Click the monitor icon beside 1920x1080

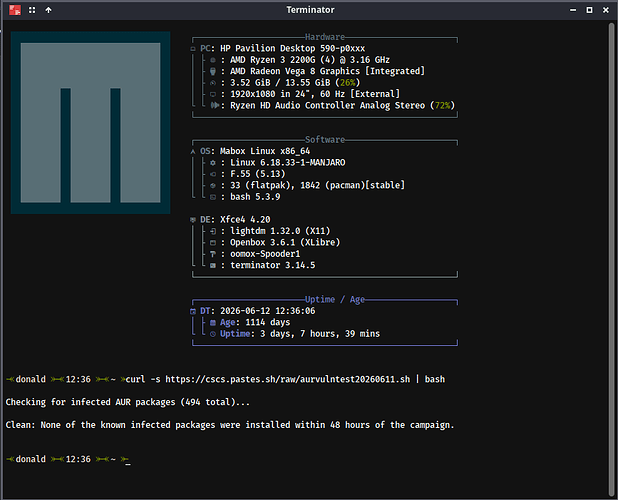pos(213,94)
